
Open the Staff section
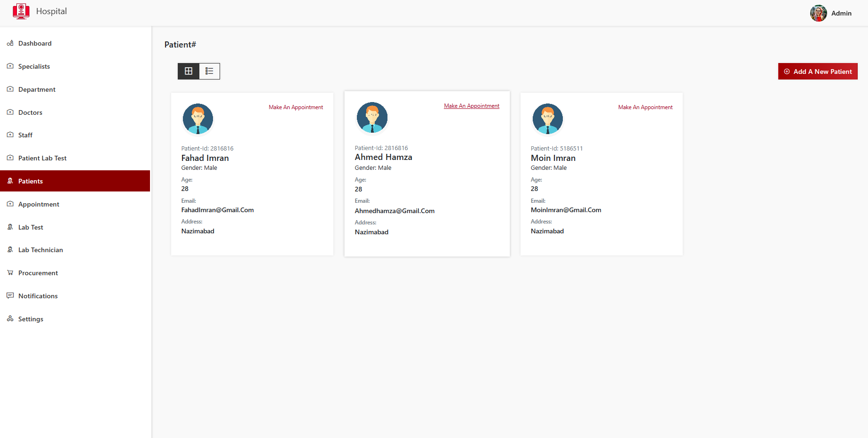point(25,135)
